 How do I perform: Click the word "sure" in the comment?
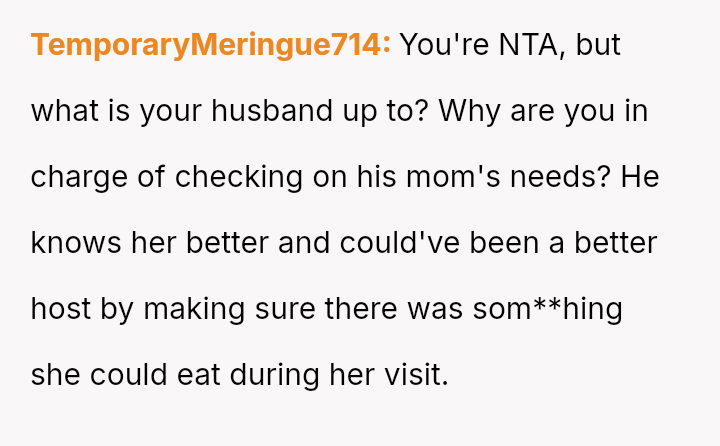[x=287, y=308]
